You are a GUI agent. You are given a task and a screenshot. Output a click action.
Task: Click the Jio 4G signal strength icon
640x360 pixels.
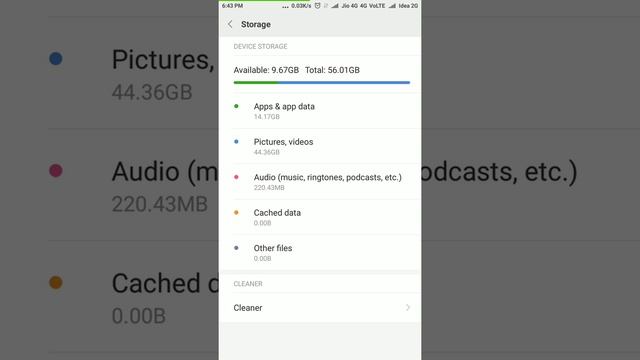pyautogui.click(x=335, y=6)
